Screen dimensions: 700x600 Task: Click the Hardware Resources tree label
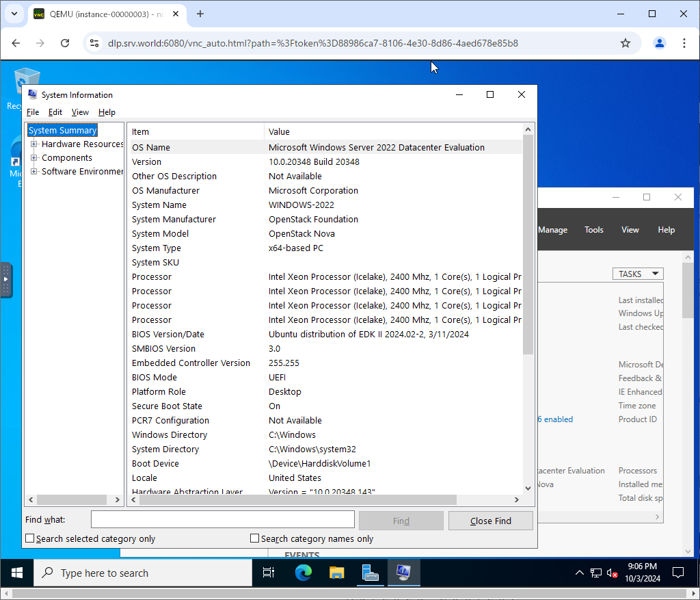pyautogui.click(x=82, y=144)
